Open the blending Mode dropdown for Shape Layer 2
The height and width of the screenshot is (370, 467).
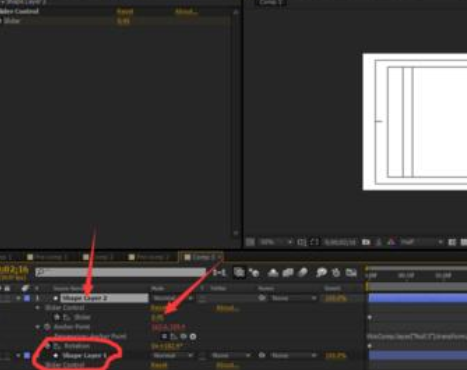[172, 298]
